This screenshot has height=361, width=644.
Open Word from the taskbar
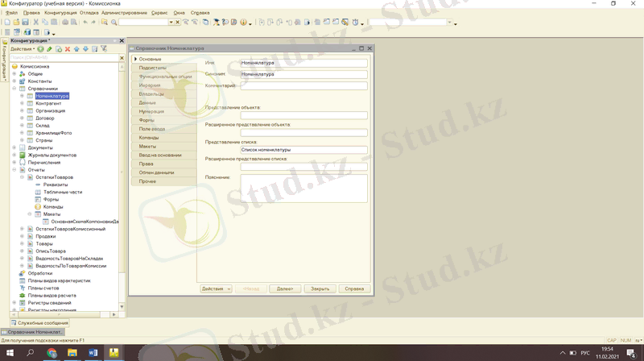(93, 353)
